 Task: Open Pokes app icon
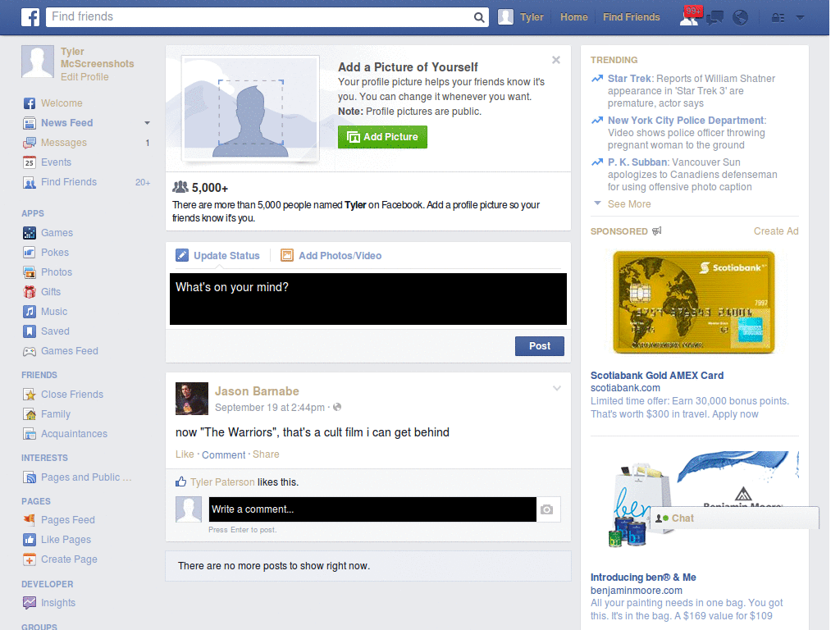pyautogui.click(x=30, y=253)
